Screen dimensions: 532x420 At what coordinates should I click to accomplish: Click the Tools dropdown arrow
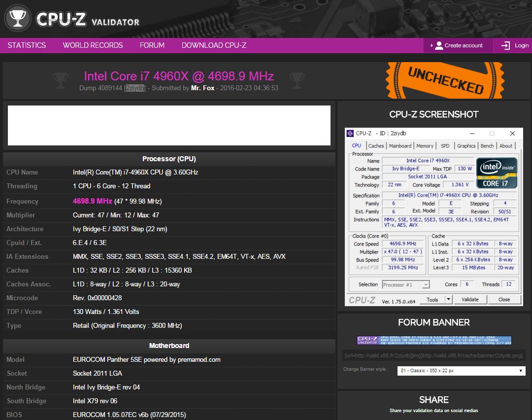tap(449, 299)
